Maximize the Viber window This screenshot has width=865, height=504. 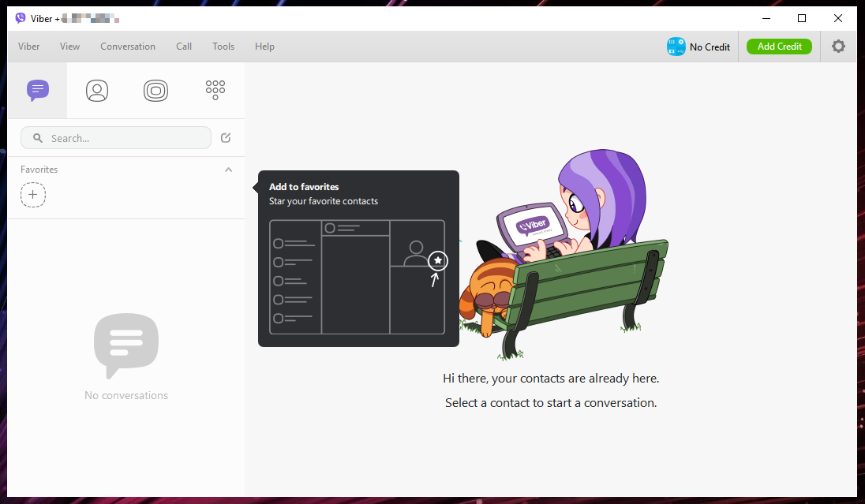pos(802,18)
